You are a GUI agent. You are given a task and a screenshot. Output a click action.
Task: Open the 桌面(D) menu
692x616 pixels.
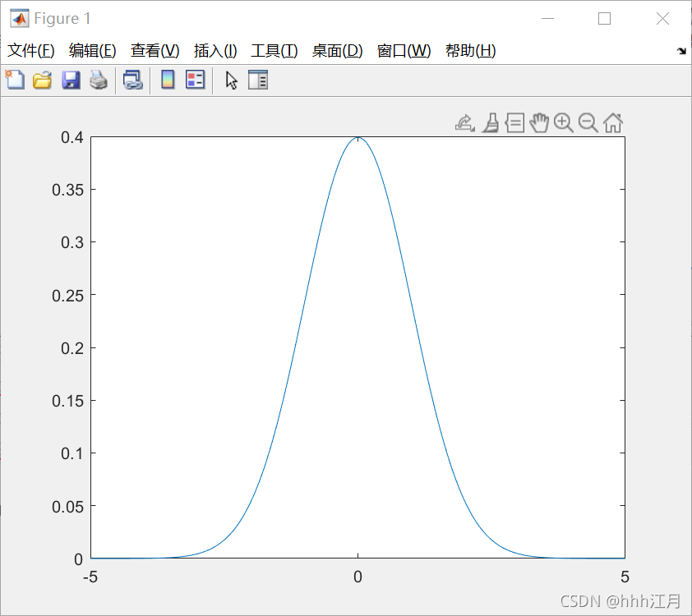pos(337,51)
